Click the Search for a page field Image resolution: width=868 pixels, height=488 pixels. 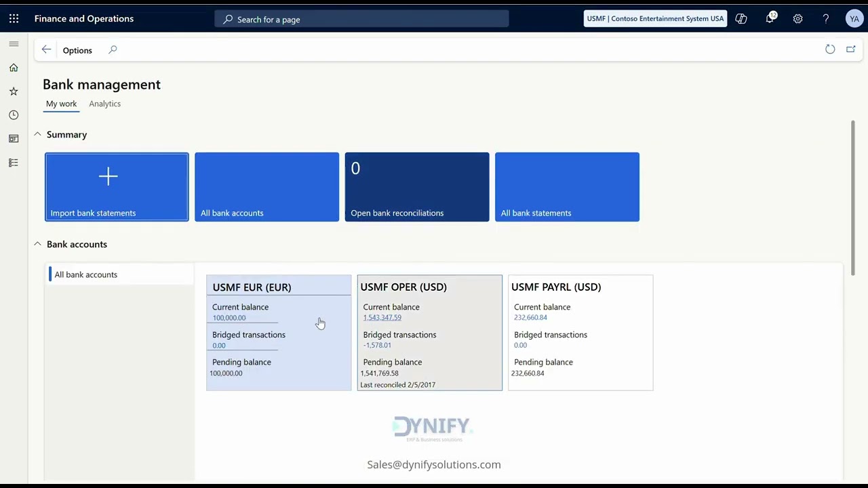361,19
